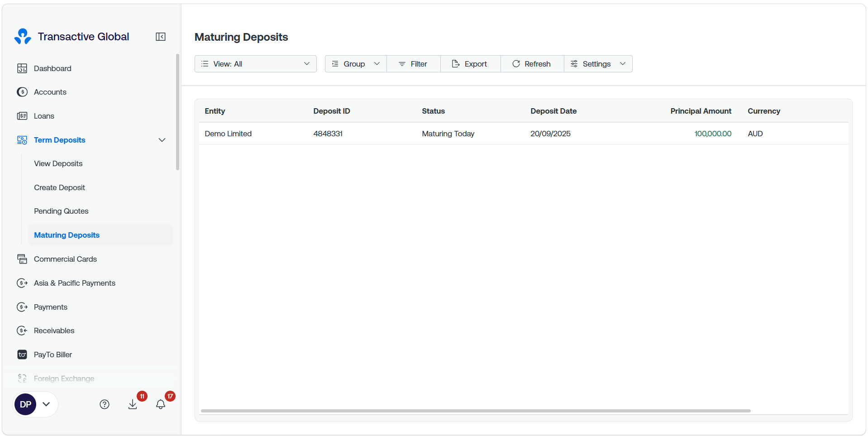Click the PayTo Biller icon
Image resolution: width=868 pixels, height=436 pixels.
(x=22, y=355)
